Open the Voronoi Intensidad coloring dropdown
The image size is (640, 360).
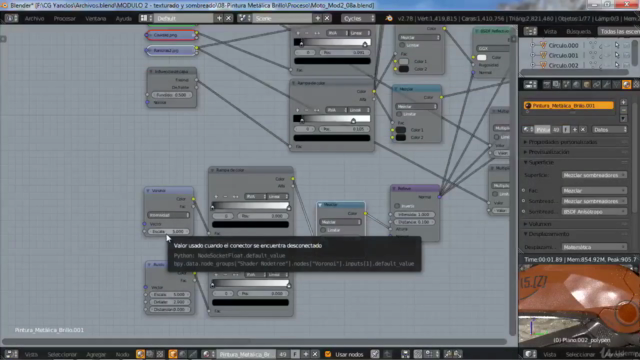(x=169, y=215)
